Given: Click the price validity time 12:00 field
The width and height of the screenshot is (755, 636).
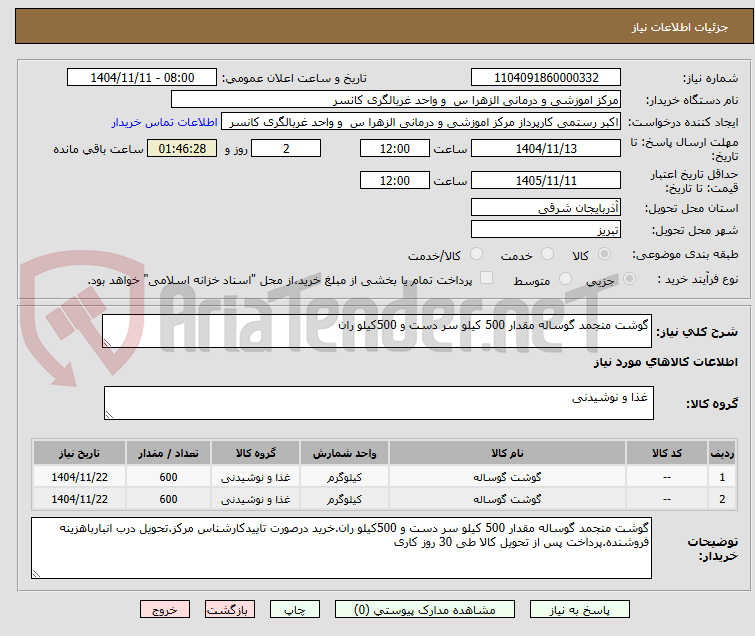Looking at the screenshot, I should tap(394, 181).
